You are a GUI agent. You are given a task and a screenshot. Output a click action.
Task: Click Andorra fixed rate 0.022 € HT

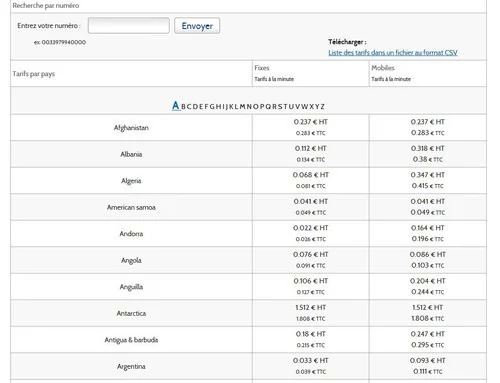pos(310,228)
